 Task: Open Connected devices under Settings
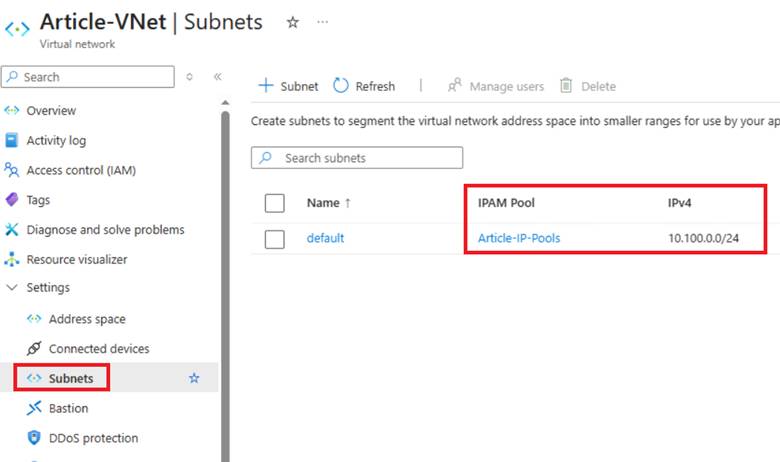point(99,349)
